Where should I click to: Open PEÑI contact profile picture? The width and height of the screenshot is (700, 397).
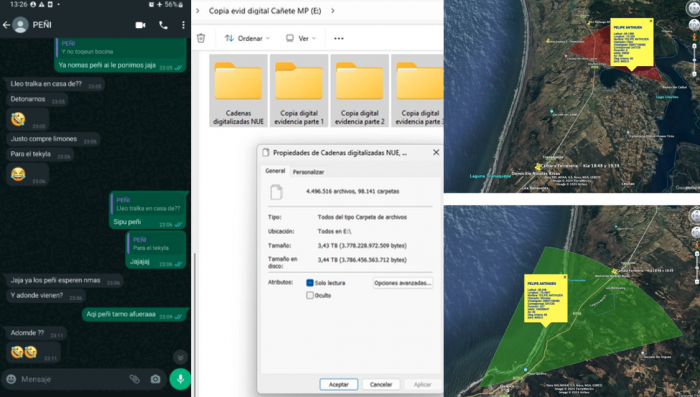(20, 25)
